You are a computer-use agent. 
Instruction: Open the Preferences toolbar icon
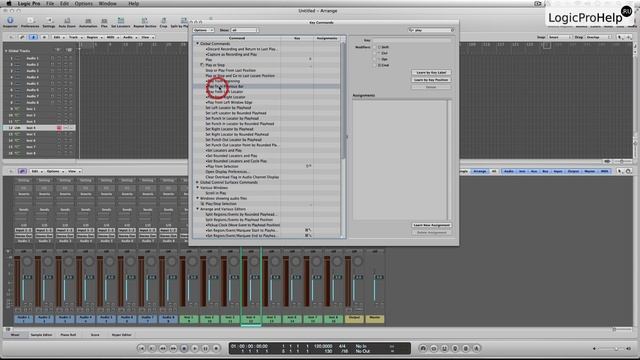[x=30, y=22]
